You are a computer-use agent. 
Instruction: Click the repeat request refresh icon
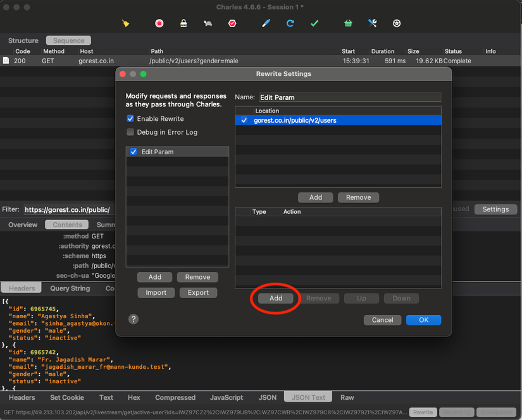290,23
